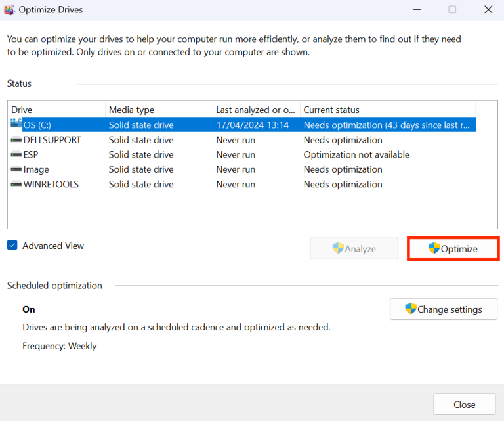Select the DELLSUPPORT drive row

(243, 140)
